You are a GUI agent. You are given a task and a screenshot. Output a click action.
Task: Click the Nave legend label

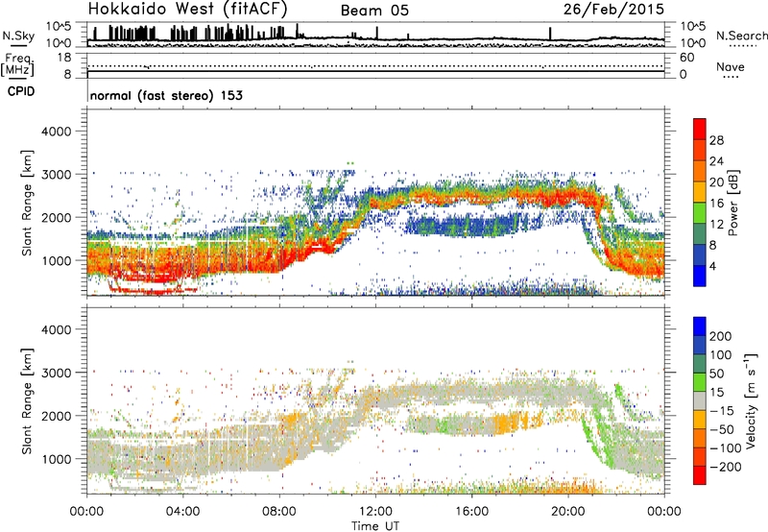pyautogui.click(x=730, y=67)
